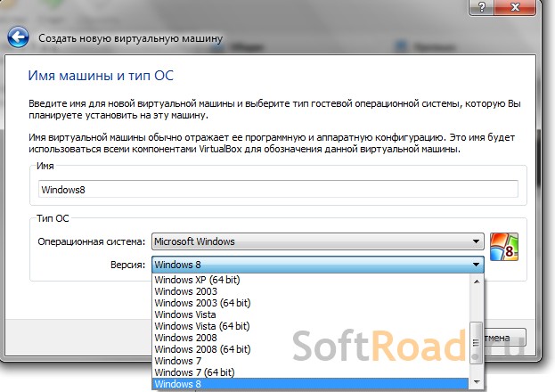Choose highlighted Windows 8 list item

point(311,384)
